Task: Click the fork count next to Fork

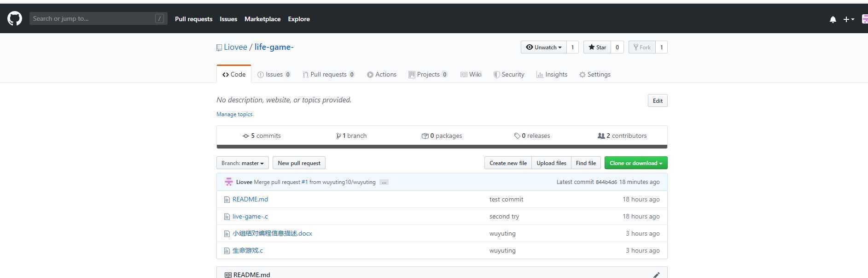Action: tap(662, 47)
